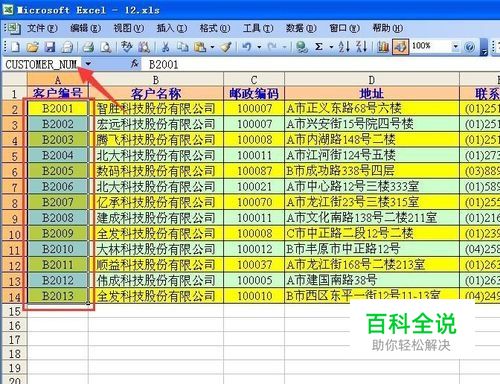Viewport: 500px width, 384px height.
Task: Click the Excel workbook icon beside the File menu
Action: [13, 28]
